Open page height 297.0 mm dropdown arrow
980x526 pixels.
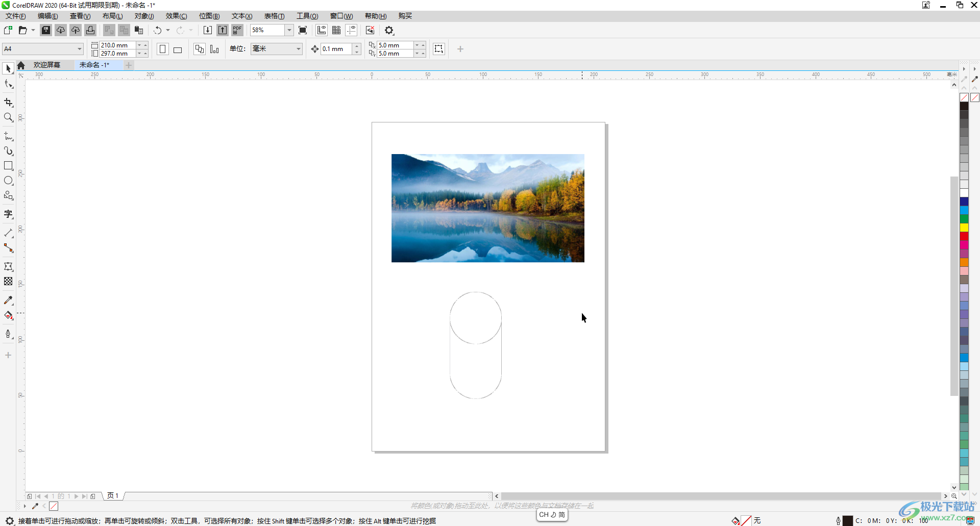click(x=139, y=54)
